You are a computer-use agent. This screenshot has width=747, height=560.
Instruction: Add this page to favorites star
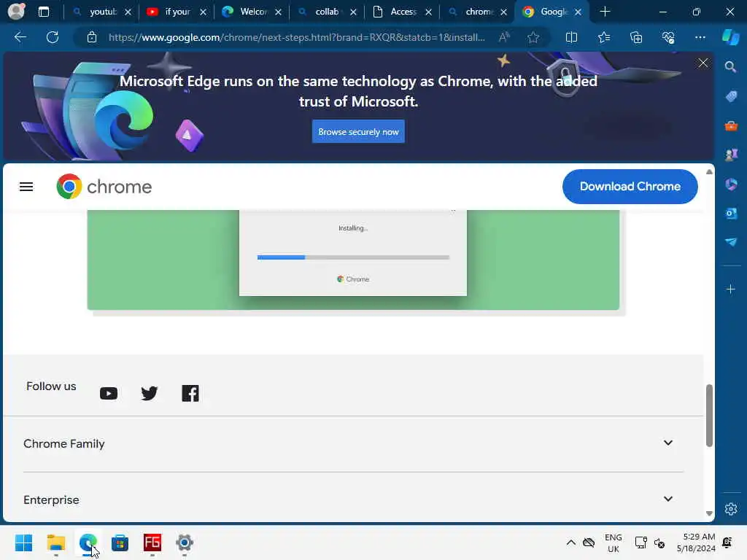coord(533,37)
